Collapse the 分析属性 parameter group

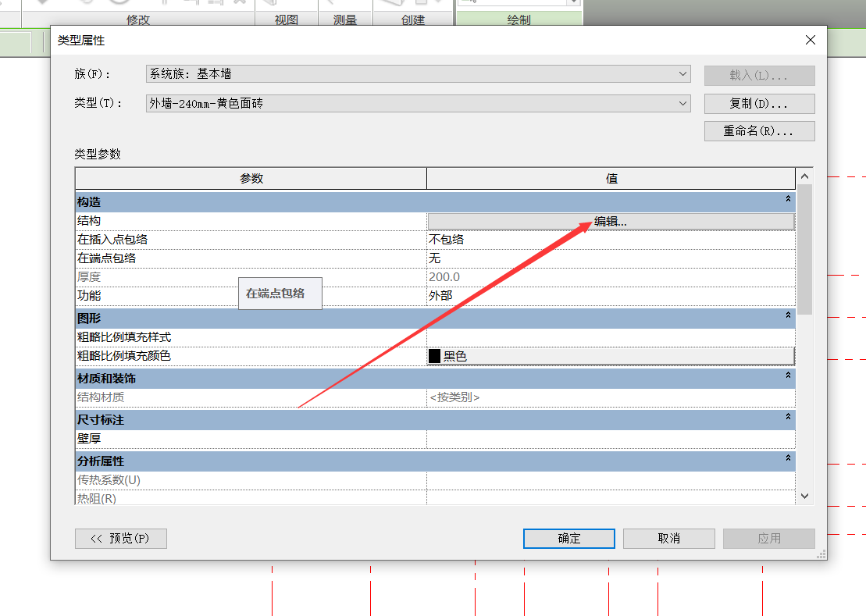[788, 460]
